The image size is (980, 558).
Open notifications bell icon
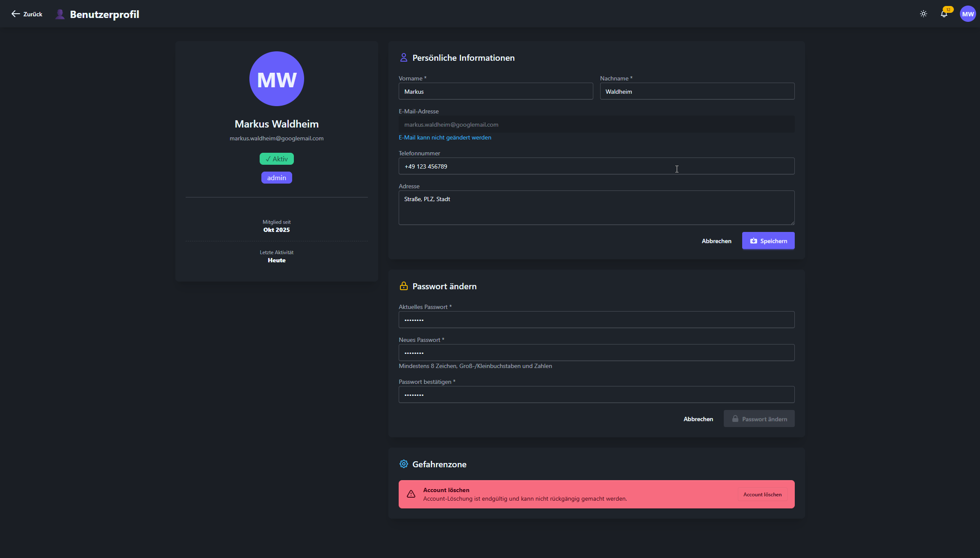coord(944,14)
